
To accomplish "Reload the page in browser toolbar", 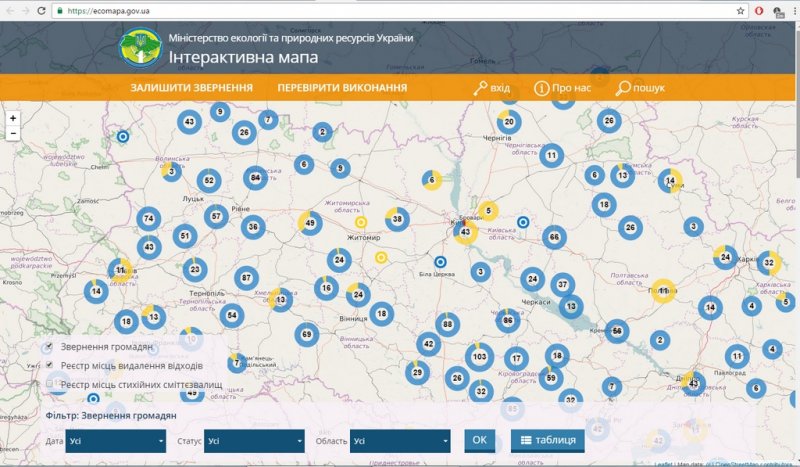I will 40,10.
